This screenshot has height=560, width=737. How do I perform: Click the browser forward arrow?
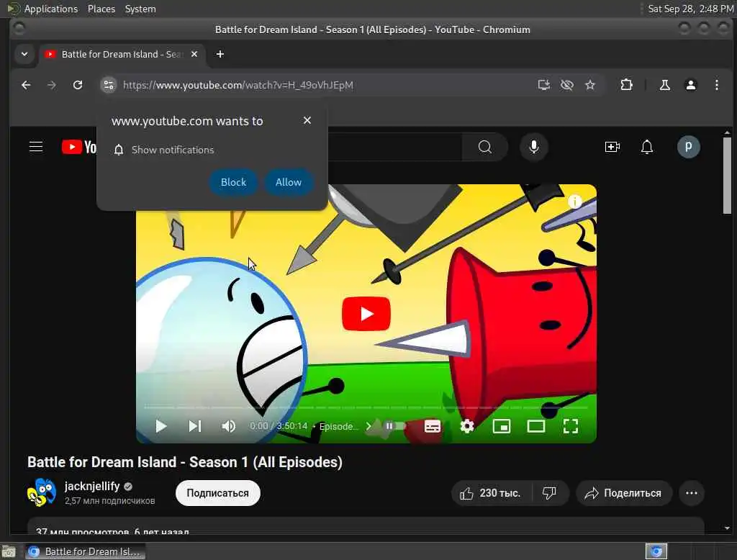pyautogui.click(x=52, y=85)
